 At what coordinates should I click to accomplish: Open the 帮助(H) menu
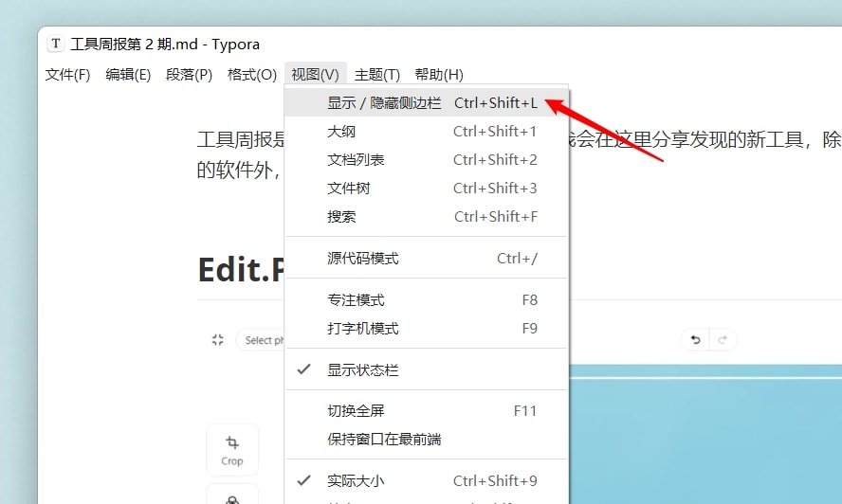439,74
